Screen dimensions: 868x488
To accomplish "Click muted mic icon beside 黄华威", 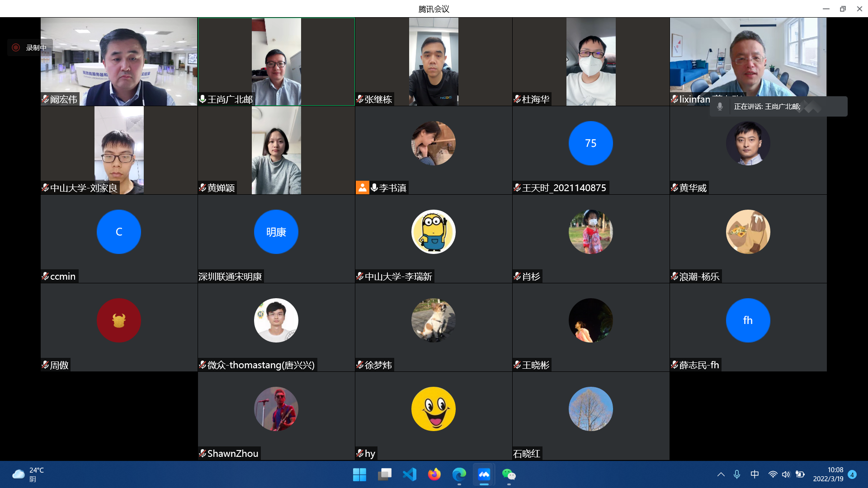I will pyautogui.click(x=675, y=188).
